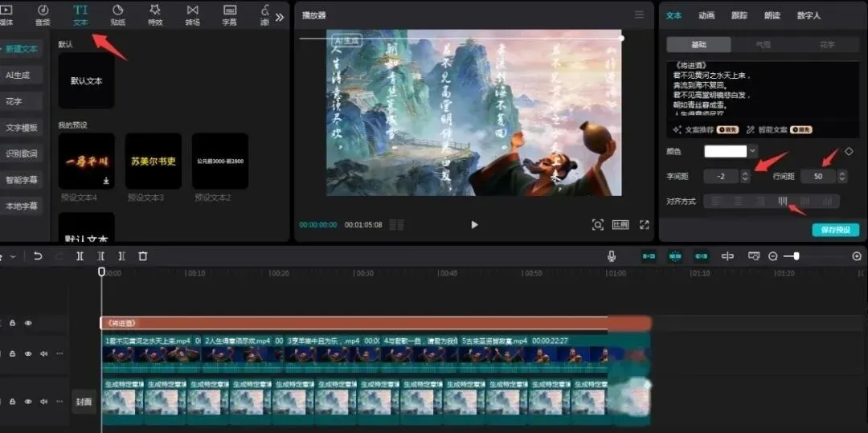868x433 pixels.
Task: Switch to the 数字人 digital human tab
Action: [809, 15]
